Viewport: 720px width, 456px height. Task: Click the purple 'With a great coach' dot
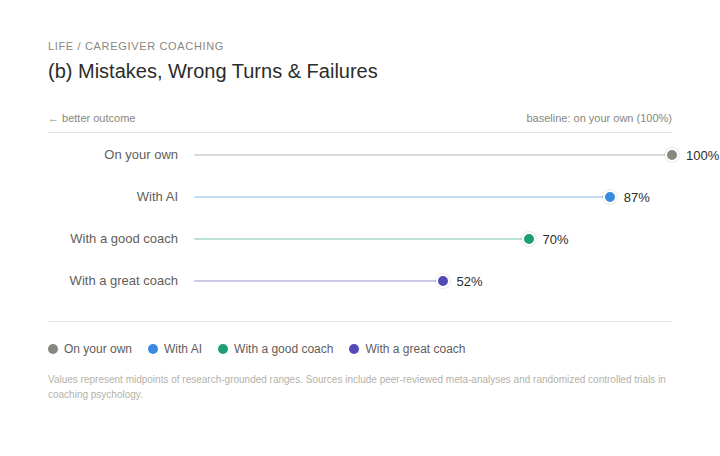coord(443,281)
